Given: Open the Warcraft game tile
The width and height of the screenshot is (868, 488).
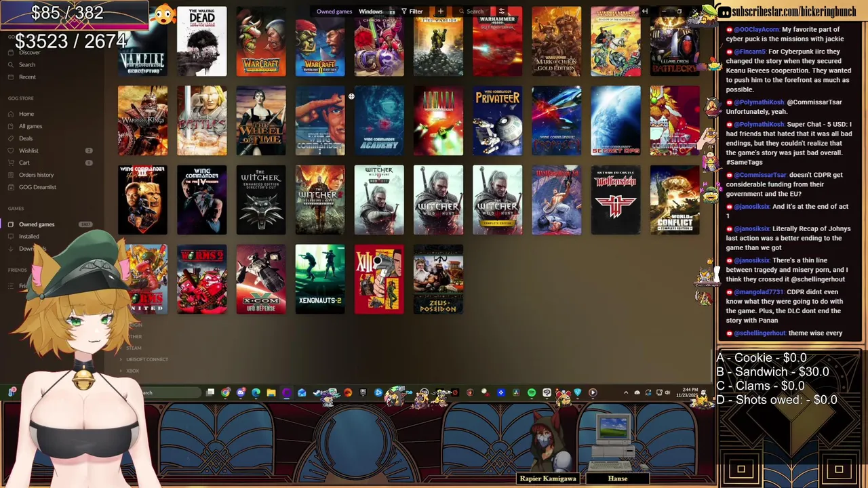Looking at the screenshot, I should pos(261,41).
